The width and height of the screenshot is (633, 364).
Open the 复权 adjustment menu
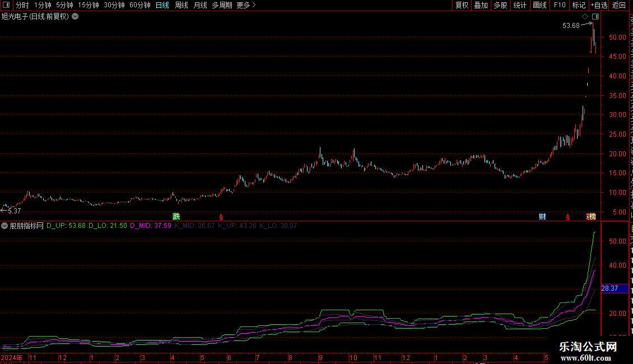coord(462,5)
